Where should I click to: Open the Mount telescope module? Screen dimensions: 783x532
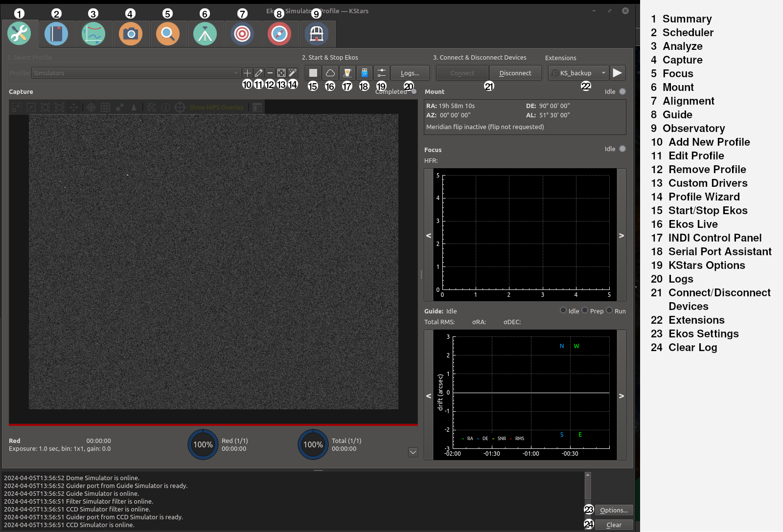tap(205, 34)
